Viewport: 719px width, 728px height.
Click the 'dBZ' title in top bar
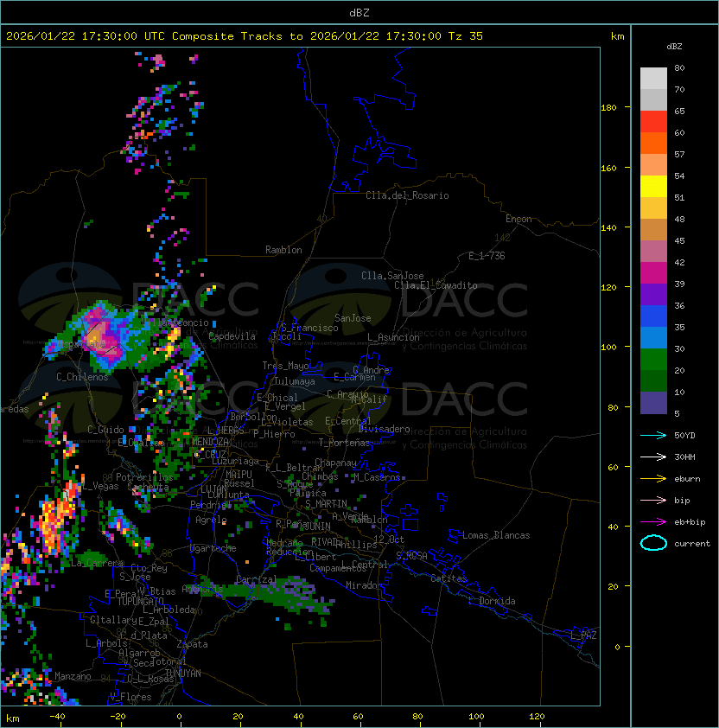coord(359,12)
